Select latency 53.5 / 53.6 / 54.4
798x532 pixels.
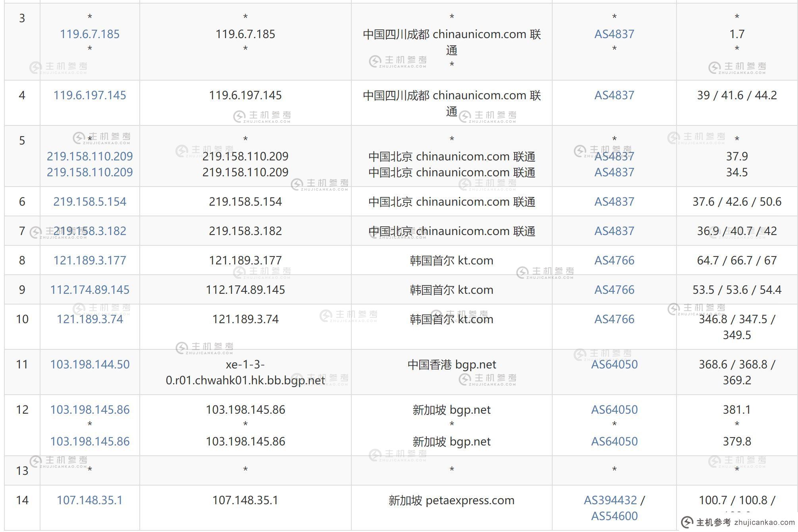point(737,290)
